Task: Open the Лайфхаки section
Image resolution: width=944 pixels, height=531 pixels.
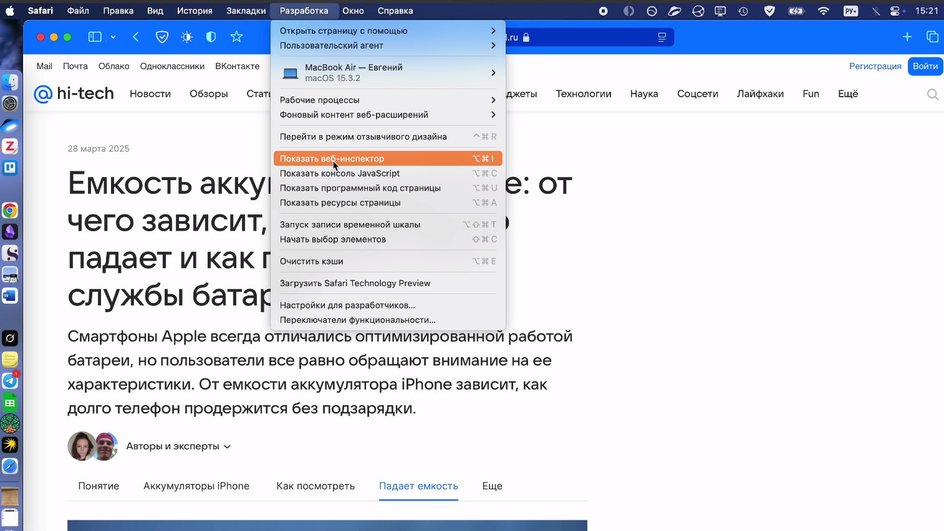Action: tap(760, 94)
